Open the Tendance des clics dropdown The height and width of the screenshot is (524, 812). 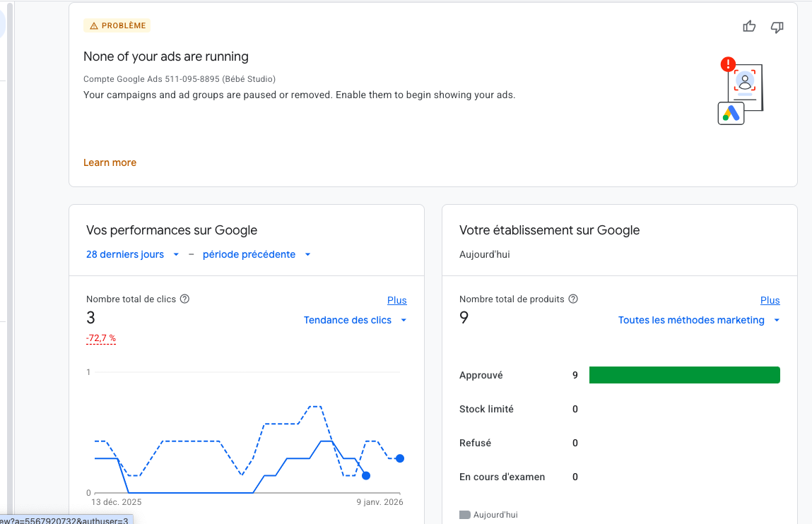(355, 320)
